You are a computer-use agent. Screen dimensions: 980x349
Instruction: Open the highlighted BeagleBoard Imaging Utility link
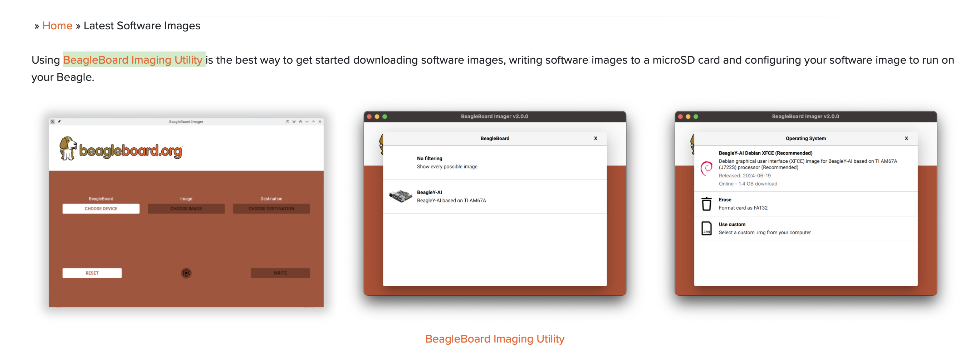tap(133, 60)
